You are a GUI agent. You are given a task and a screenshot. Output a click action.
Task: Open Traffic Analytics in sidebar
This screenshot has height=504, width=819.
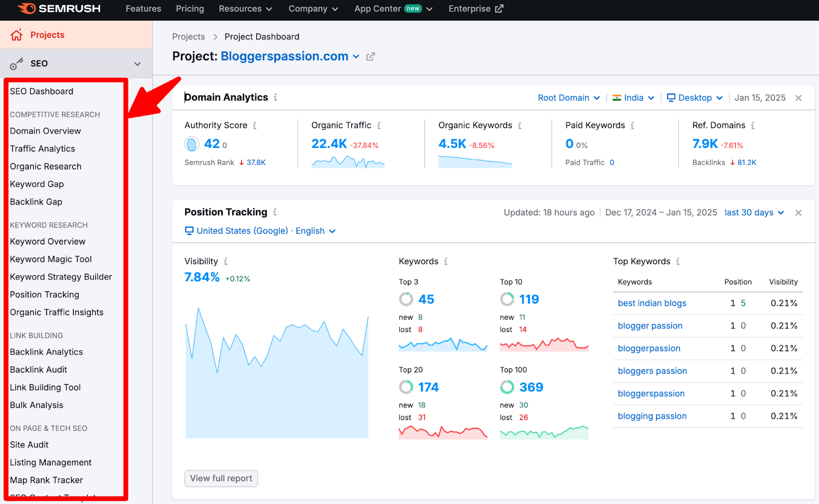tap(42, 149)
